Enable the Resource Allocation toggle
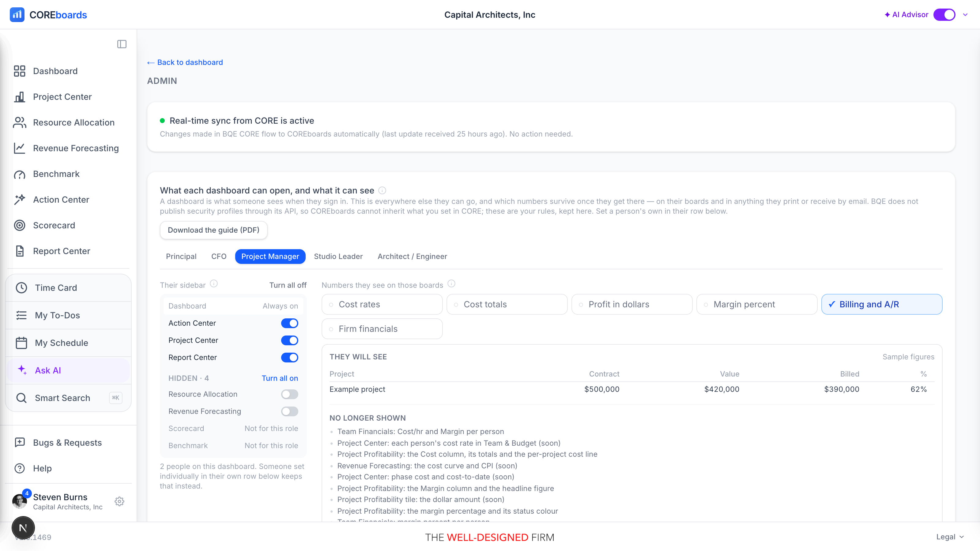Viewport: 980px width, 551px height. click(289, 394)
